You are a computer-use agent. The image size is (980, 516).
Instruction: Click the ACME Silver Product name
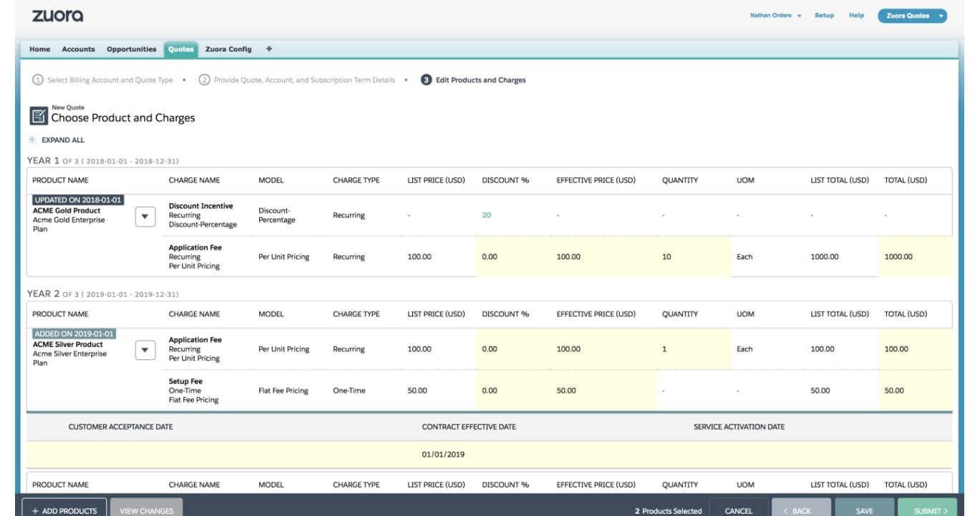click(x=68, y=344)
